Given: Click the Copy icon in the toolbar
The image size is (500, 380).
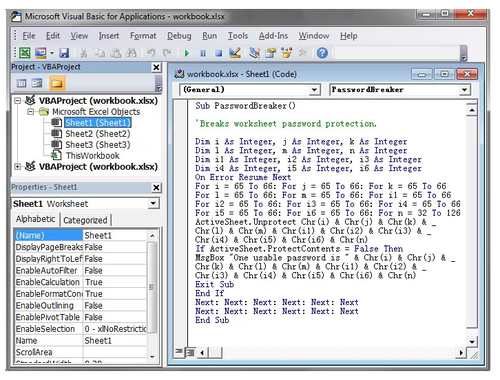Looking at the screenshot, I should pyautogui.click(x=99, y=53).
